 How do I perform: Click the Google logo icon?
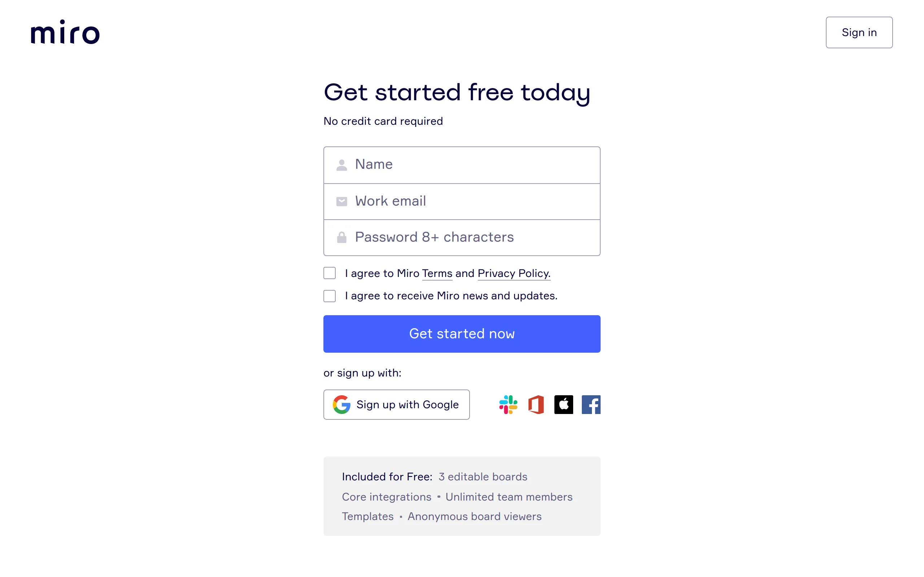point(341,405)
